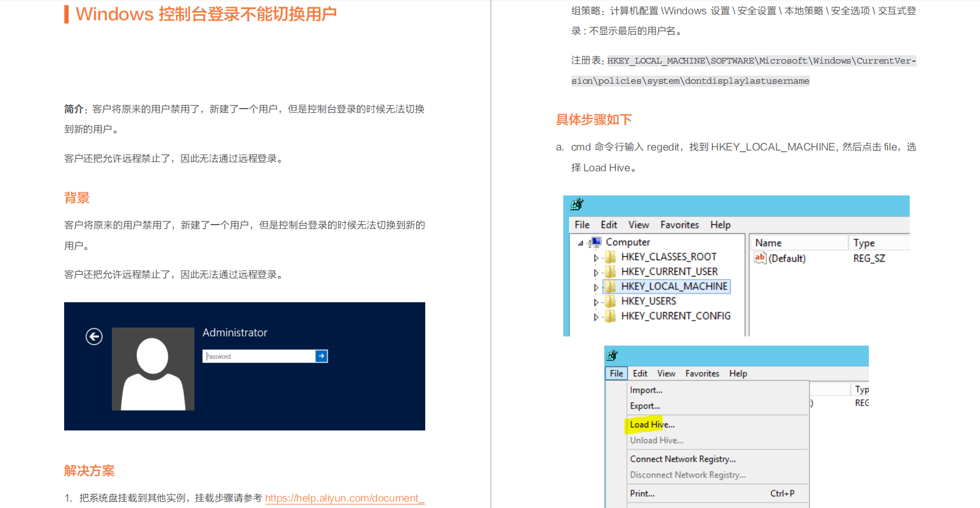This screenshot has width=980, height=508.
Task: Select HKEY_LOCAL_MACHINE key
Action: [x=675, y=286]
